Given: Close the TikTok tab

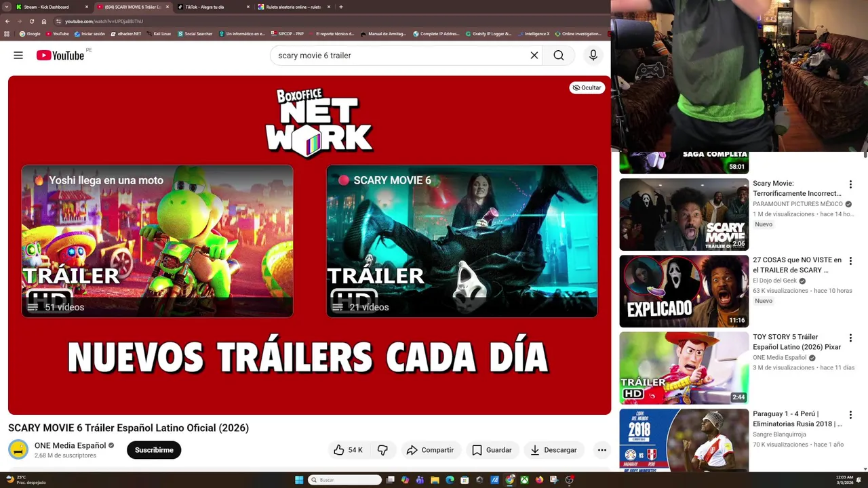Looking at the screenshot, I should point(248,7).
